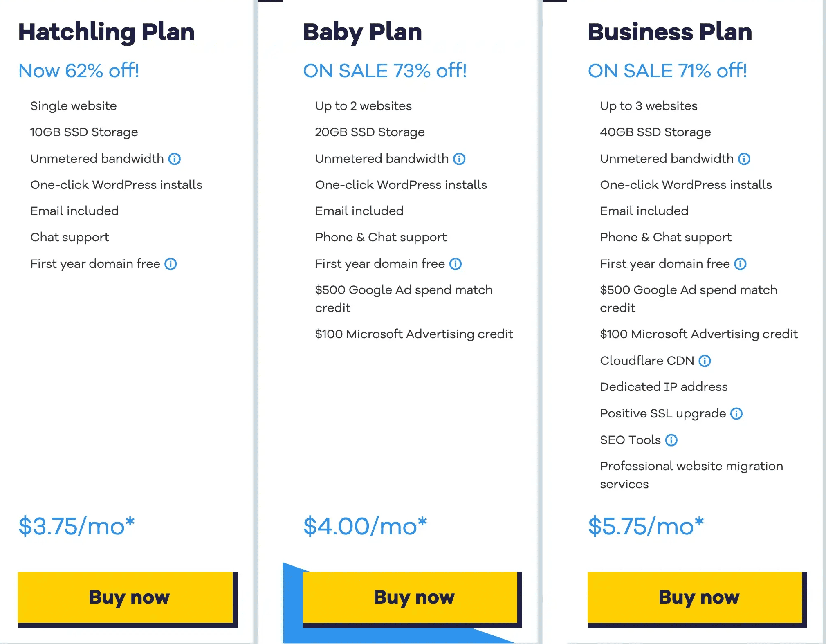Viewport: 826px width, 644px height.
Task: Click the Hatchling Plan heading
Action: tap(106, 32)
